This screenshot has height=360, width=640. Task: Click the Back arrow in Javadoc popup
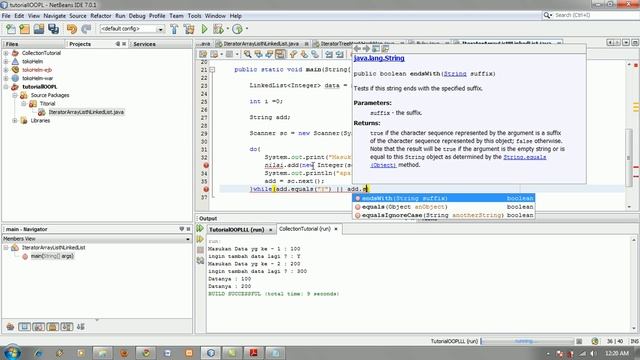[x=357, y=49]
